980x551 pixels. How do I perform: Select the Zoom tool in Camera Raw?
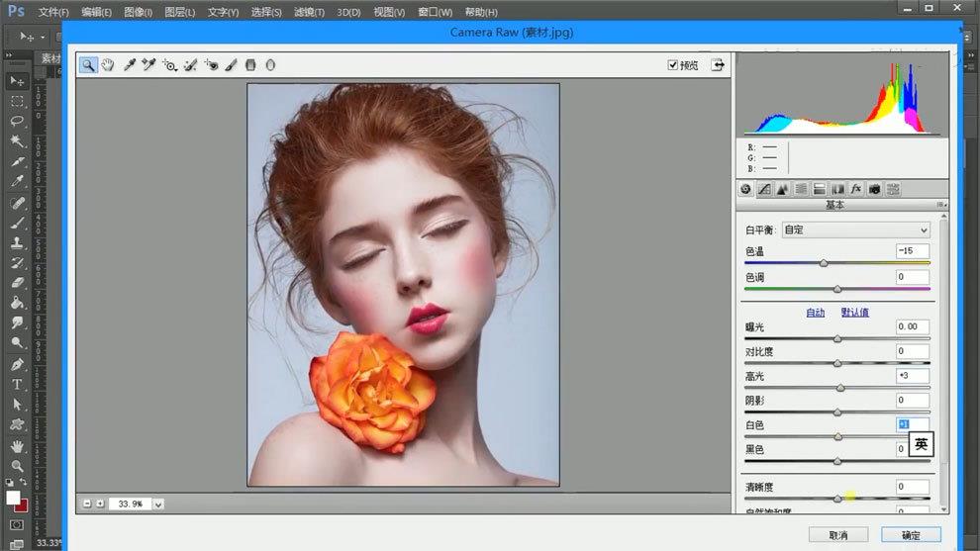[x=88, y=65]
